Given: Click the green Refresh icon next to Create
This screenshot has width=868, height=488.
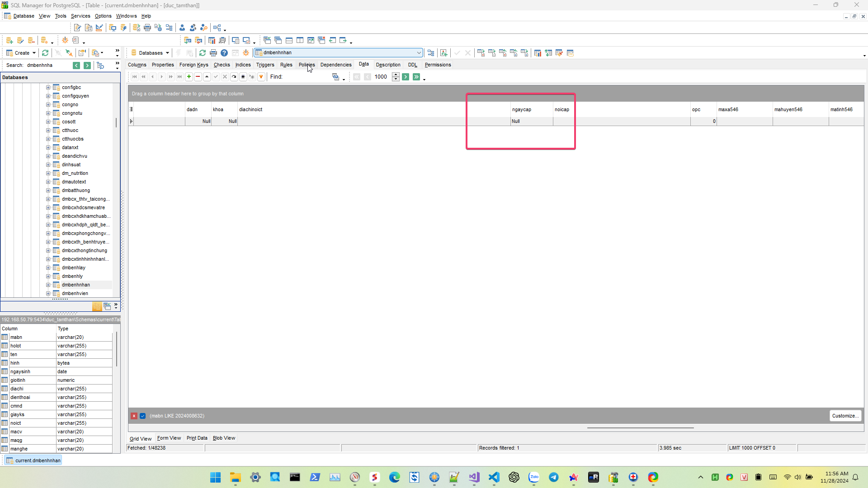Looking at the screenshot, I should click(45, 53).
